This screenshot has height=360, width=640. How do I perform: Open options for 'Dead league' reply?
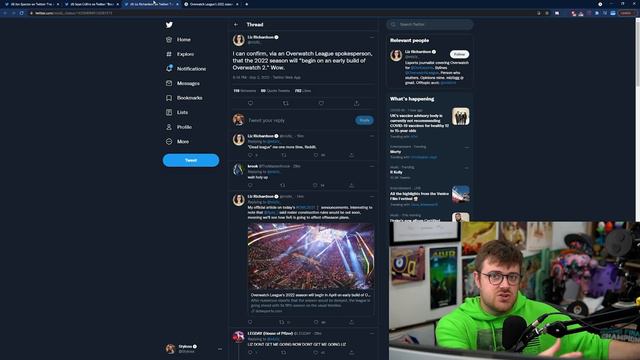(x=371, y=136)
